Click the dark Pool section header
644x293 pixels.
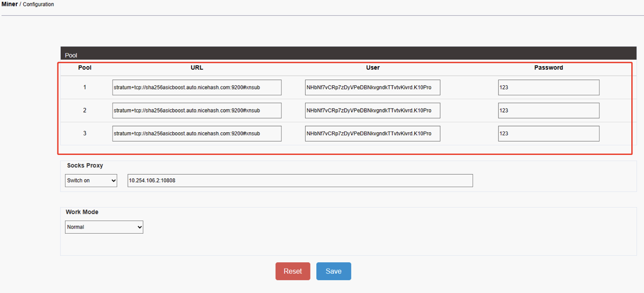coord(348,55)
